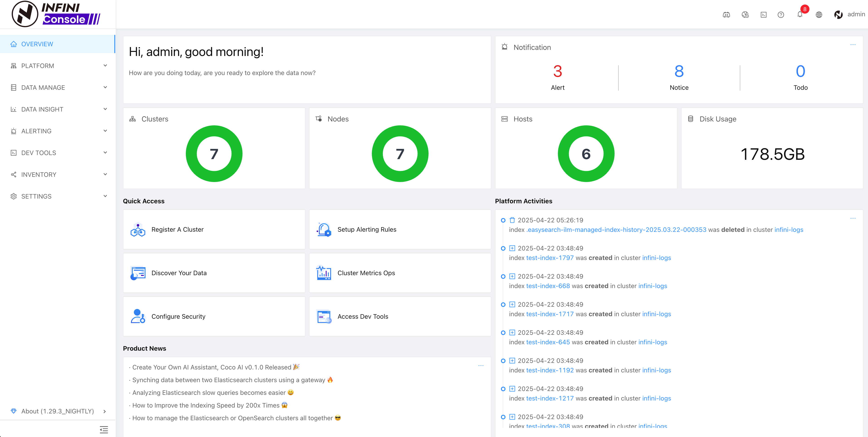Open the help question mark icon
Viewport: 868px width, 437px height.
(x=781, y=15)
